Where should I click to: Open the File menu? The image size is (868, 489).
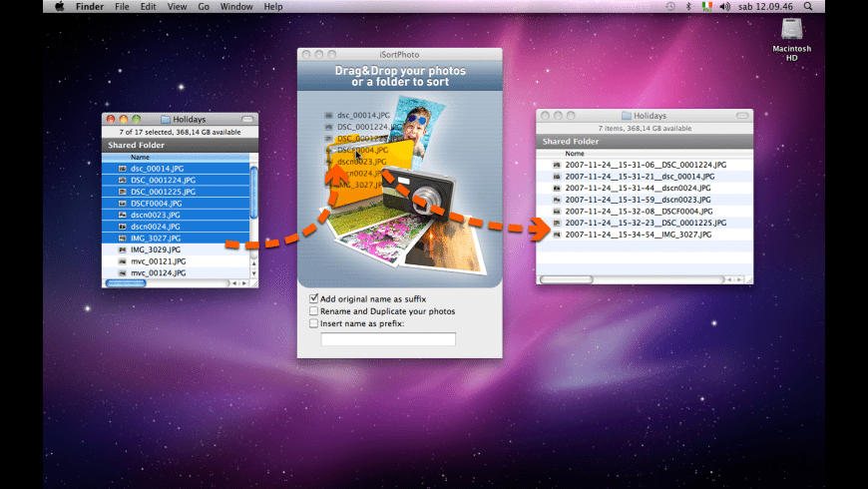122,7
